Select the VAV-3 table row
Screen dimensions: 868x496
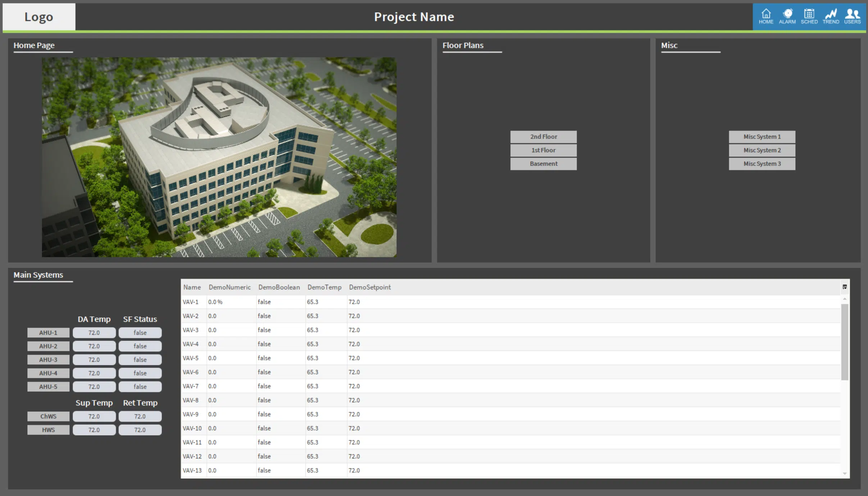tap(511, 330)
